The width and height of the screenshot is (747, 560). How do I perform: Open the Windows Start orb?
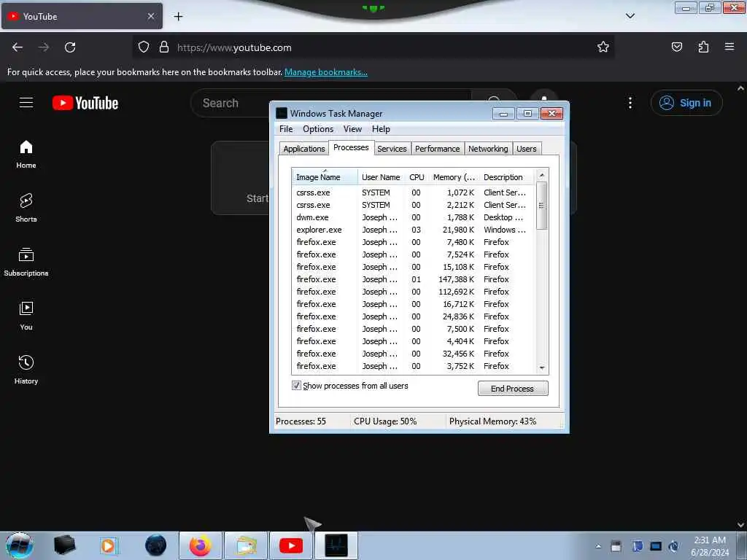19,545
